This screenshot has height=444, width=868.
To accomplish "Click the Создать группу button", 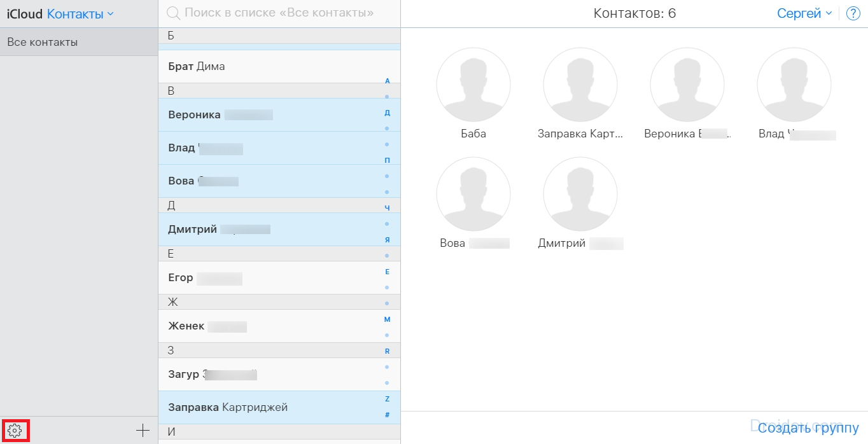I will point(808,428).
